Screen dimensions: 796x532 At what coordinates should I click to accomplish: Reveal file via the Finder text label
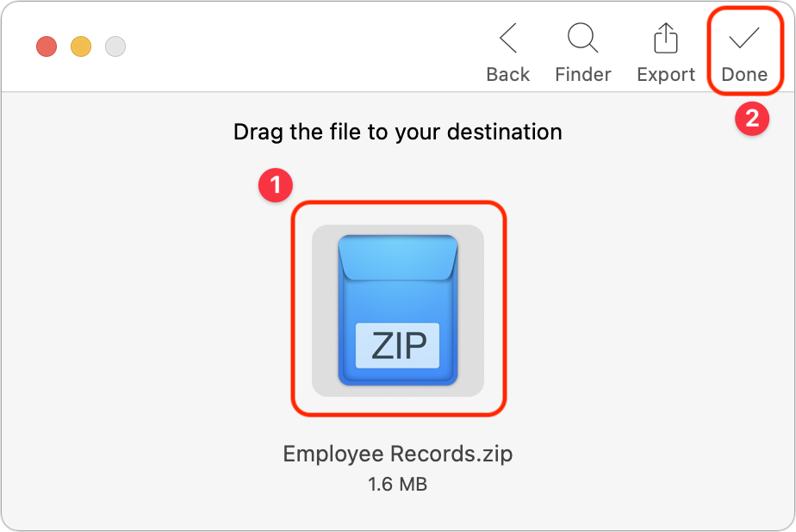point(582,75)
